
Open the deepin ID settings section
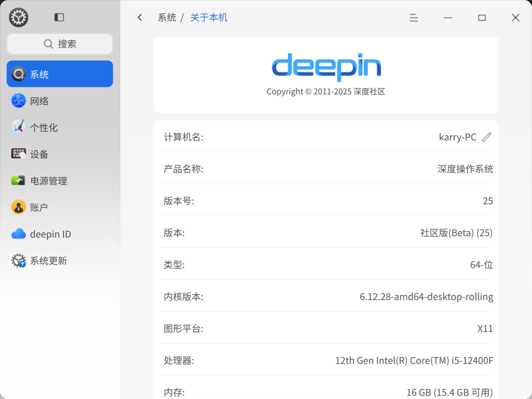click(60, 234)
